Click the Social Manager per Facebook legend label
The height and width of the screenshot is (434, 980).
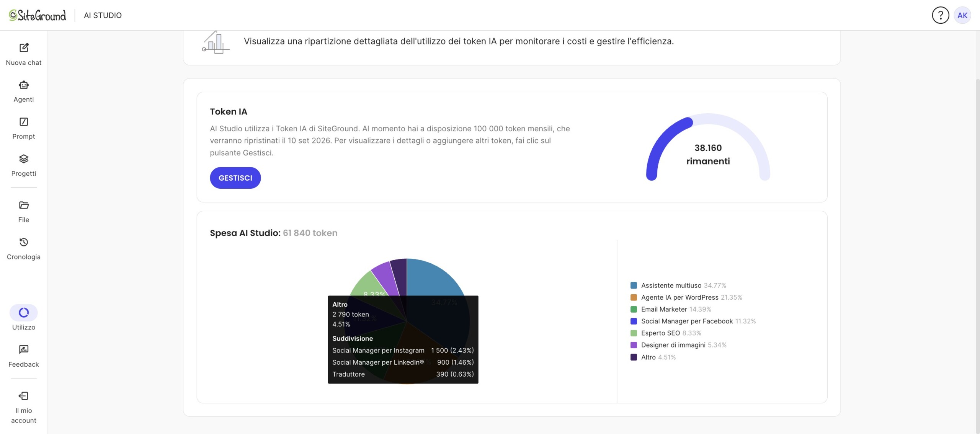click(x=687, y=321)
